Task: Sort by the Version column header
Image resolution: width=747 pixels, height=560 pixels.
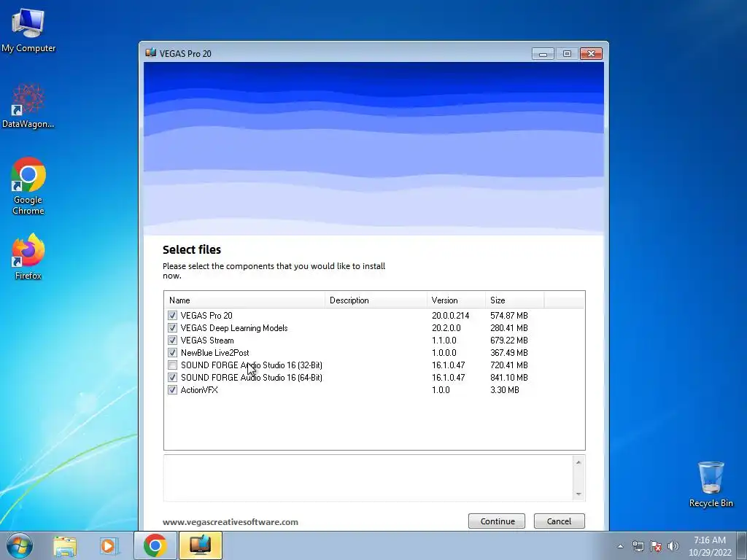Action: (456, 300)
